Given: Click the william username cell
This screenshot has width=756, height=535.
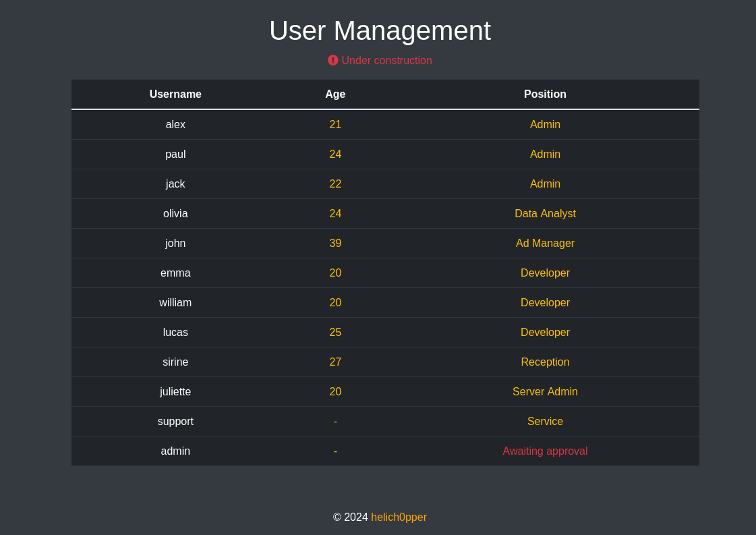Looking at the screenshot, I should (175, 303).
